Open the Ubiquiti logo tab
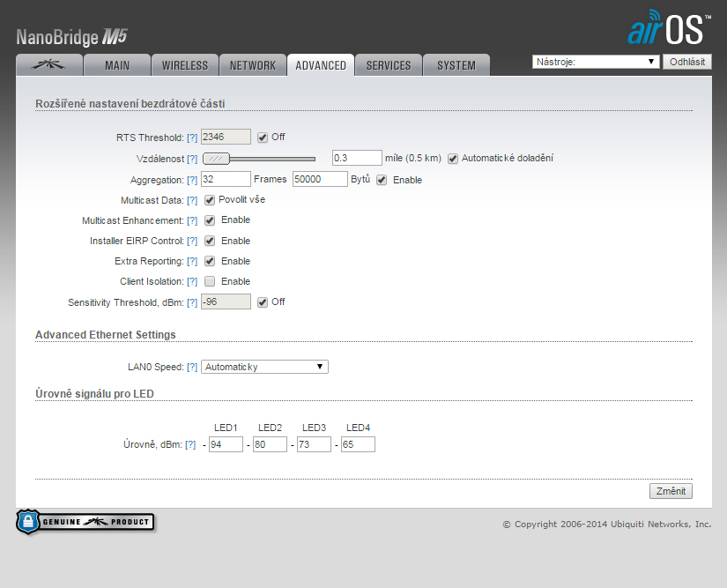This screenshot has height=588, width=727. [49, 65]
